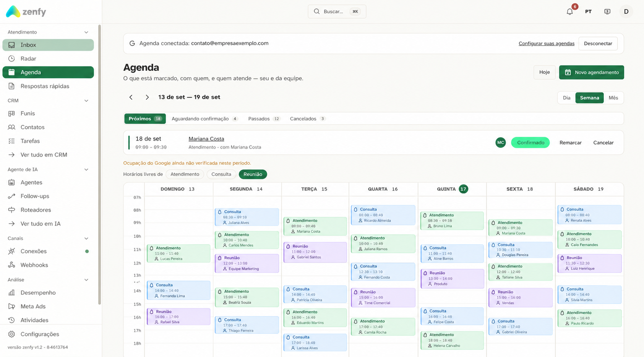Viewport: 644px width, 357px height.
Task: Open Webhooks in the sidebar
Action: [x=48, y=265]
